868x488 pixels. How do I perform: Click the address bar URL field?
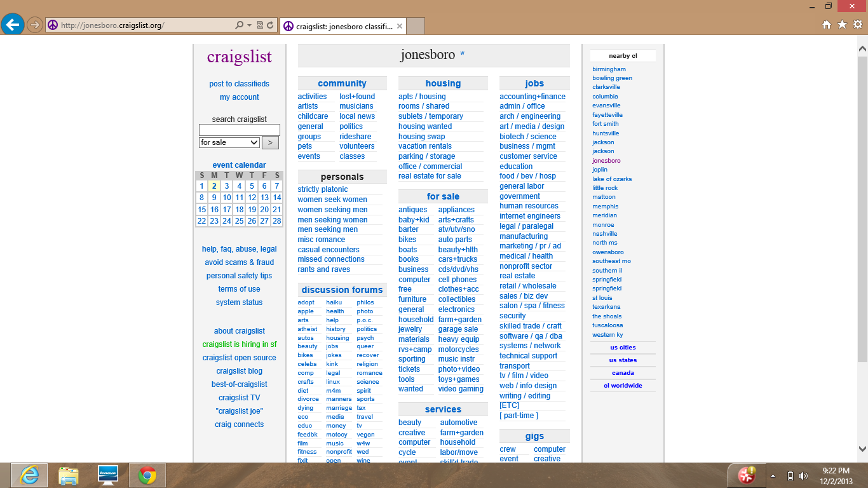point(146,25)
